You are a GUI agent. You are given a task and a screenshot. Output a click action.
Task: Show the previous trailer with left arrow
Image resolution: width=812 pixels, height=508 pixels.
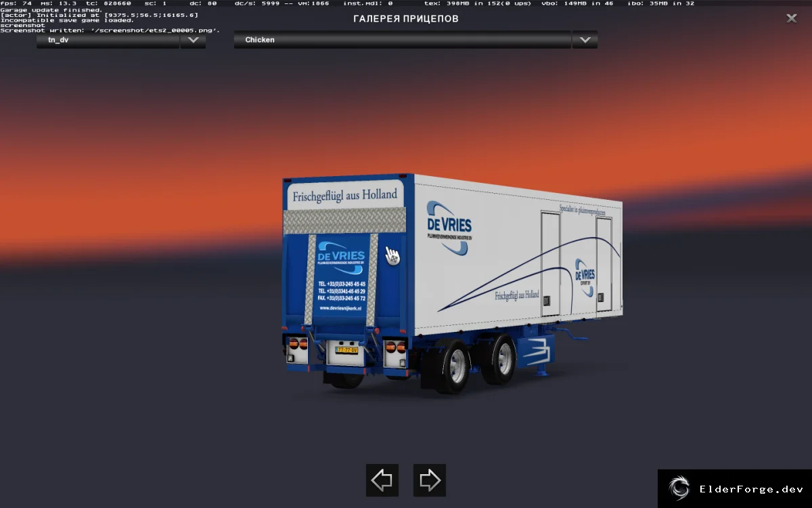(x=382, y=480)
